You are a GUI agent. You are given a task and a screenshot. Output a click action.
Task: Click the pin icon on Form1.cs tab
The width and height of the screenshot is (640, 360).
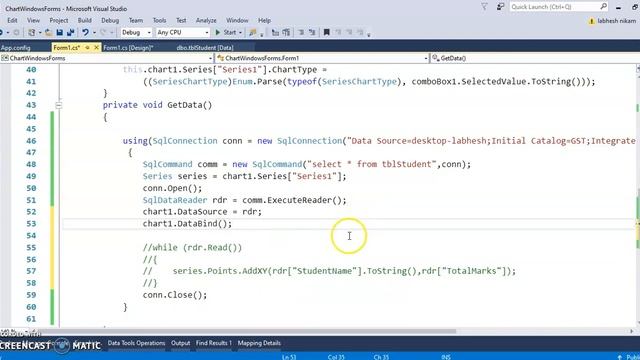[87, 48]
